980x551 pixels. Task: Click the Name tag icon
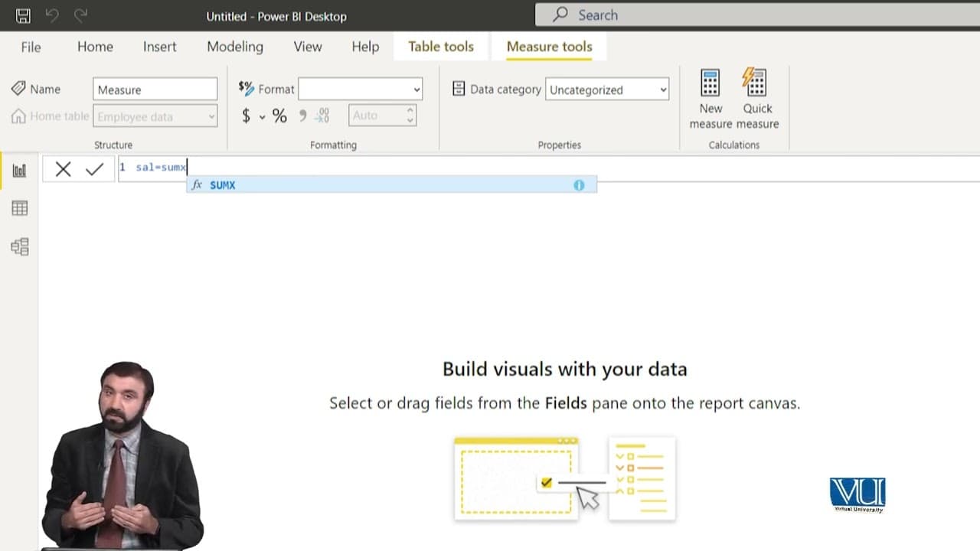pyautogui.click(x=18, y=89)
